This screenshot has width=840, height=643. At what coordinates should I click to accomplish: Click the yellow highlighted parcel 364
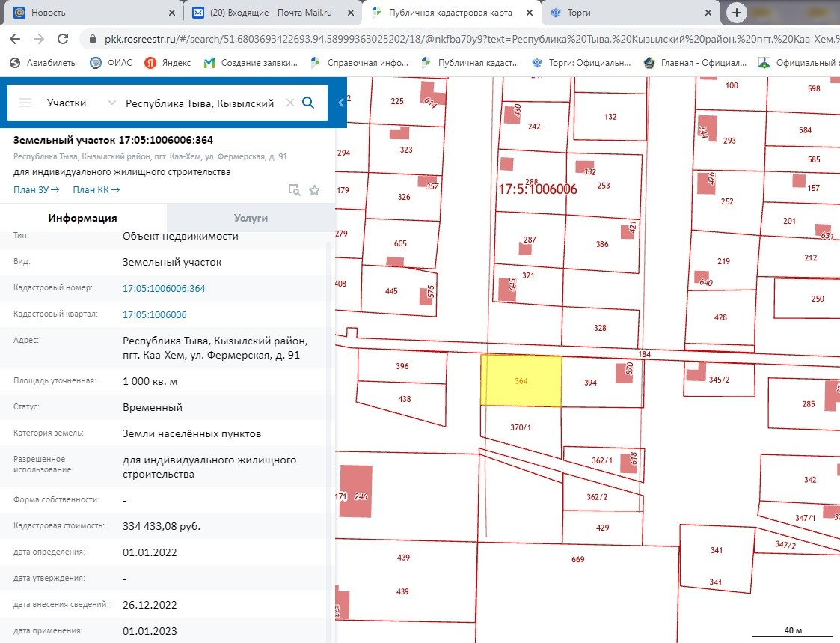pyautogui.click(x=521, y=381)
